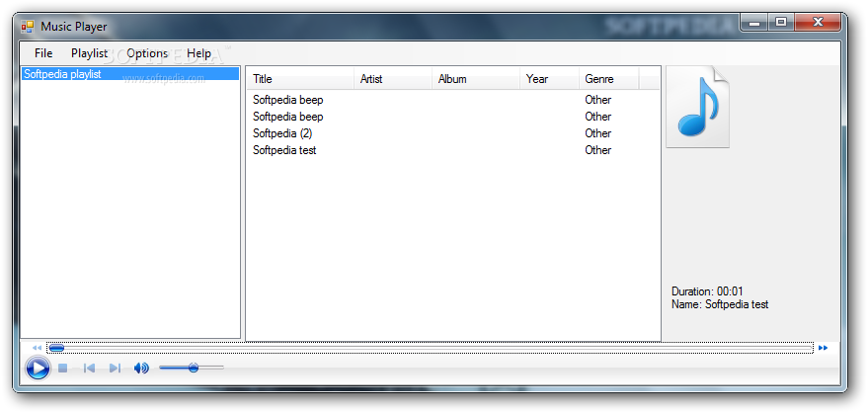Adjust the volume slider thumb

[x=194, y=368]
